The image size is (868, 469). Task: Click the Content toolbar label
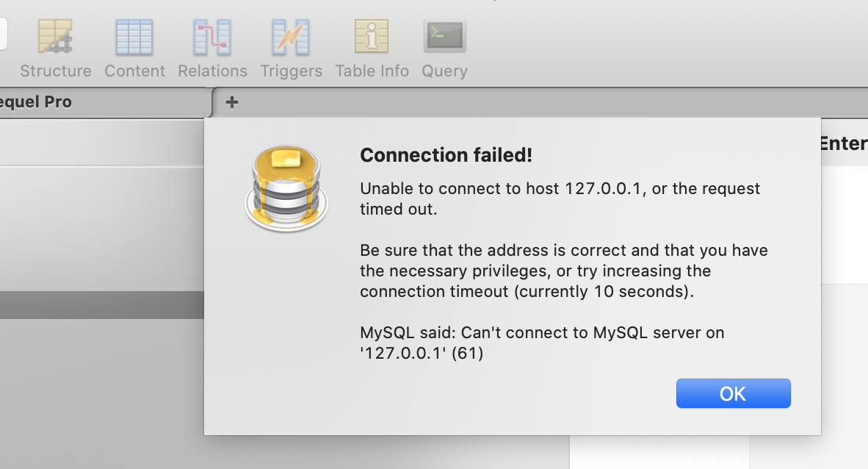[x=134, y=71]
